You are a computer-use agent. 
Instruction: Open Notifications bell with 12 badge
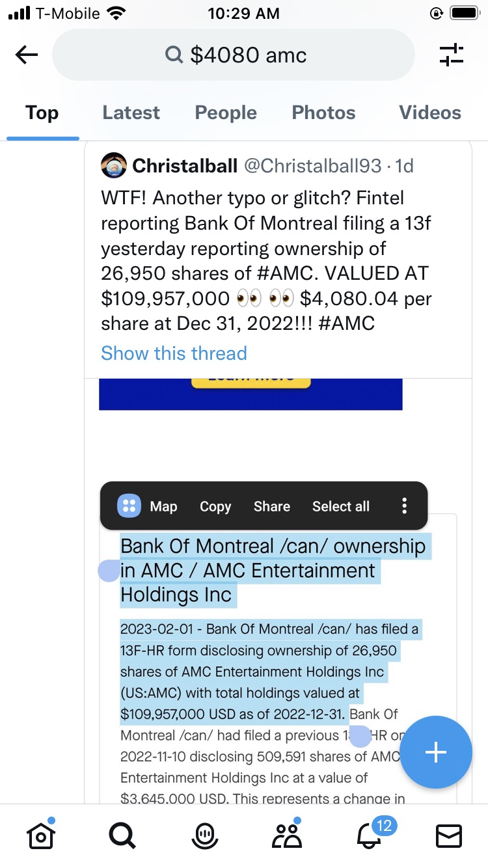coord(370,835)
